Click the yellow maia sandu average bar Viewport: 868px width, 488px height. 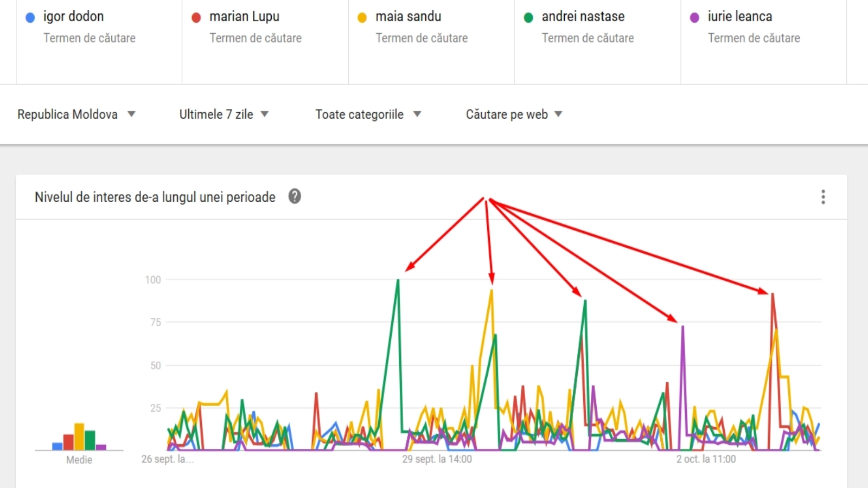(79, 436)
